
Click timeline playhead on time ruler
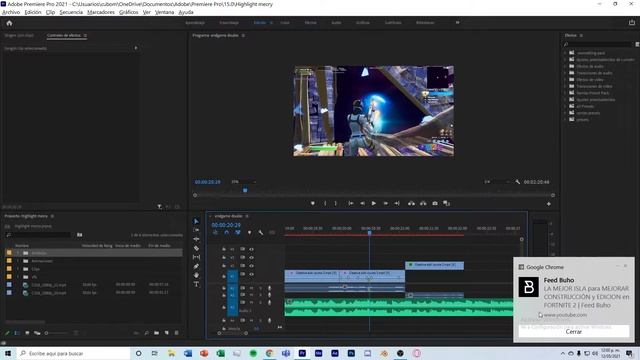(x=369, y=233)
